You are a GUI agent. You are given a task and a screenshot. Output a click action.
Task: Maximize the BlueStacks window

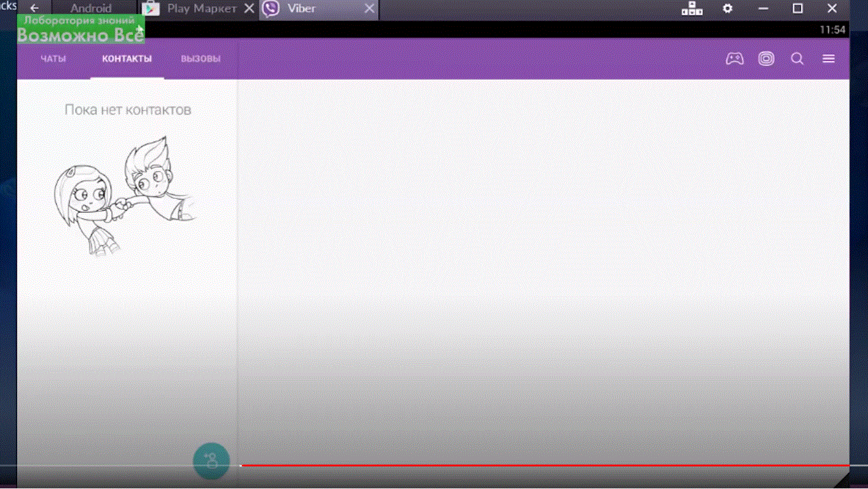tap(797, 9)
